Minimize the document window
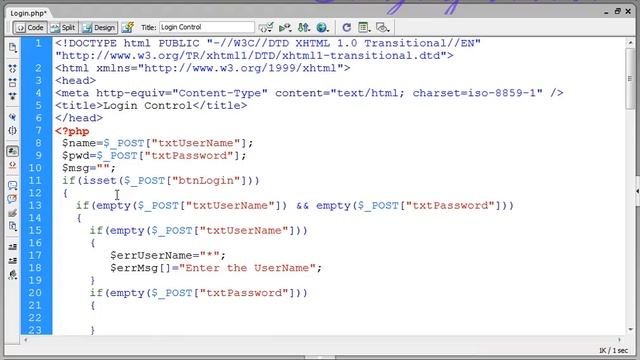 click(x=607, y=12)
